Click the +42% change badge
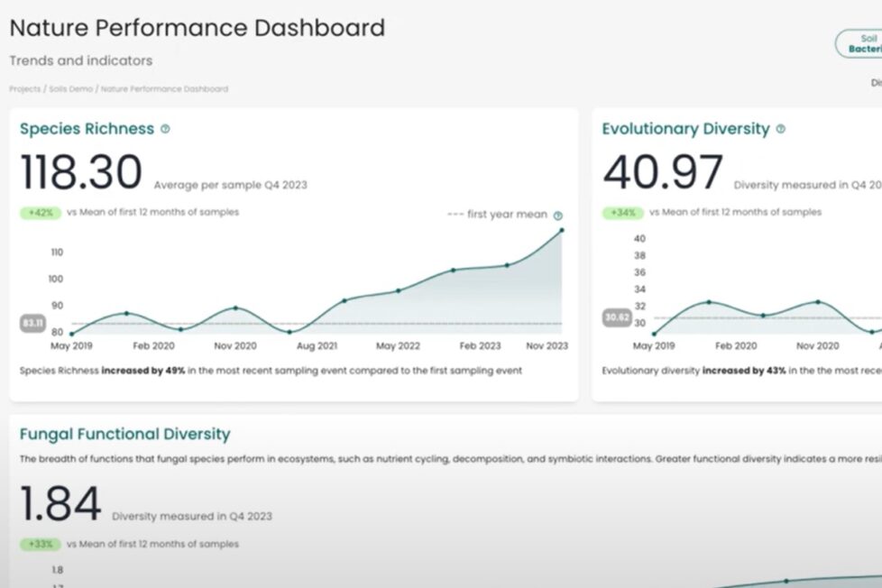This screenshot has height=588, width=882. click(41, 213)
